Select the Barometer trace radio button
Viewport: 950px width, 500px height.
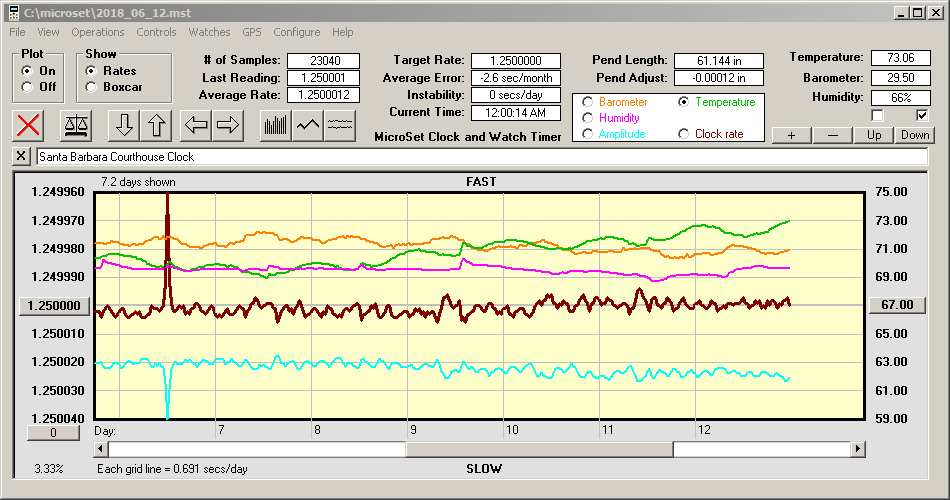pyautogui.click(x=587, y=102)
